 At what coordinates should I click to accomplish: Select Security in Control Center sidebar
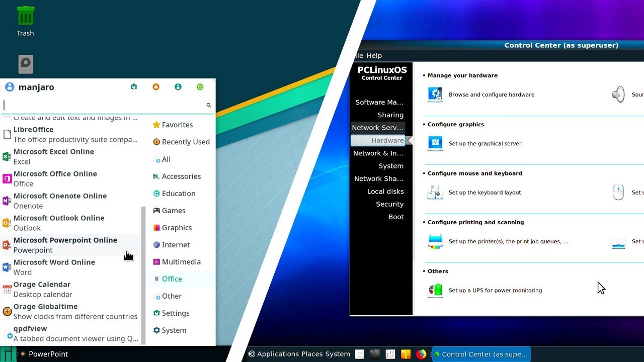389,204
